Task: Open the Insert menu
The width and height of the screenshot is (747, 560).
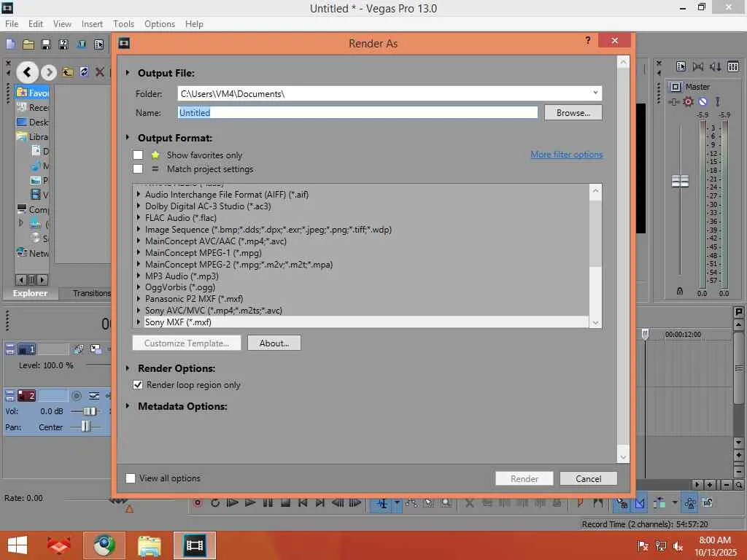Action: coord(92,24)
